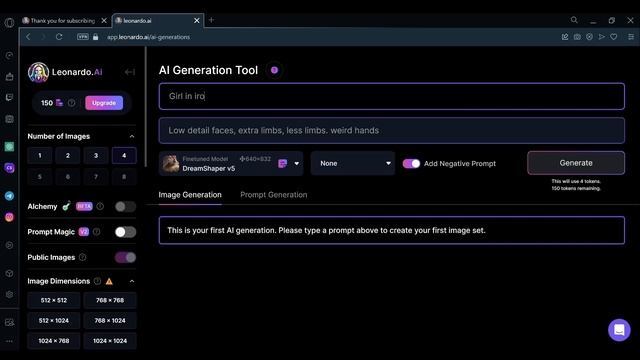Choose the 512 × 512 dimension
The image size is (640, 360).
(54, 300)
